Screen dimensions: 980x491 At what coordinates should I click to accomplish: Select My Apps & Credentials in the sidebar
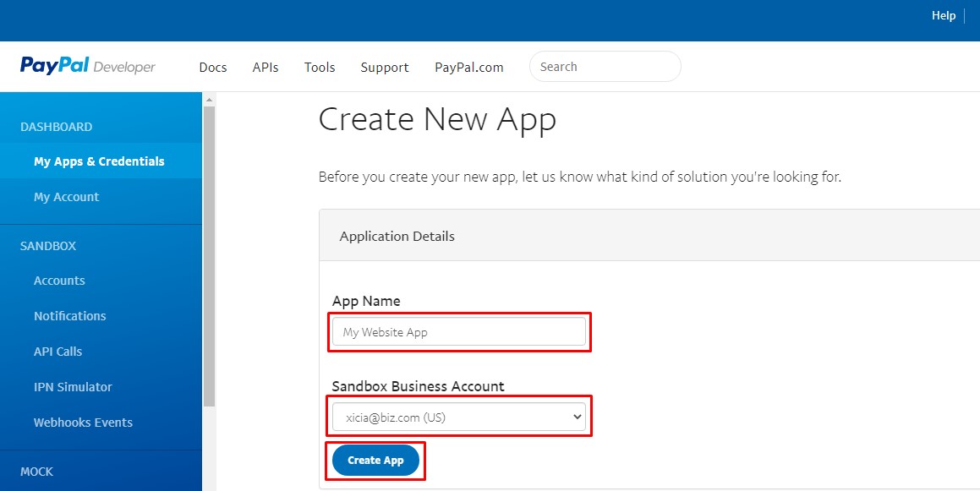(x=99, y=161)
